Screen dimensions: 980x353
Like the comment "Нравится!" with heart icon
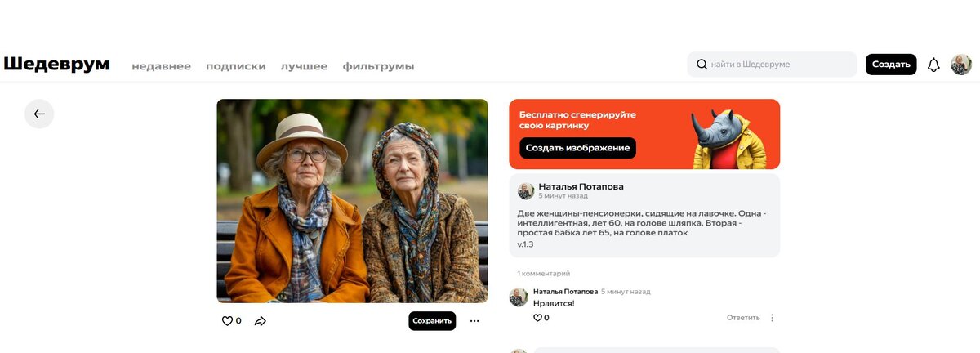tap(537, 318)
